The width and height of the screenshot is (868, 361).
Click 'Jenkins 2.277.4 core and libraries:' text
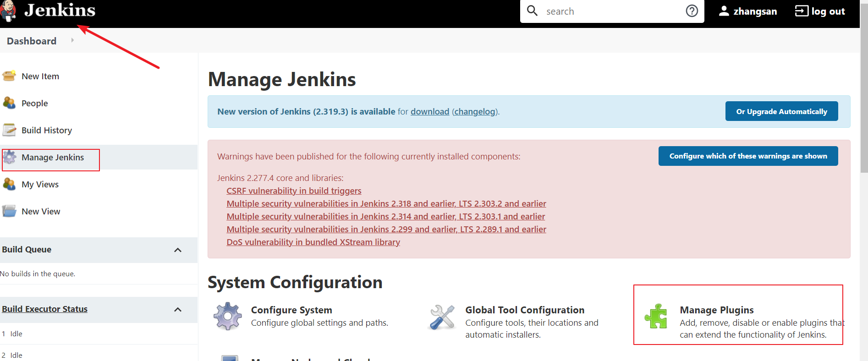[280, 178]
